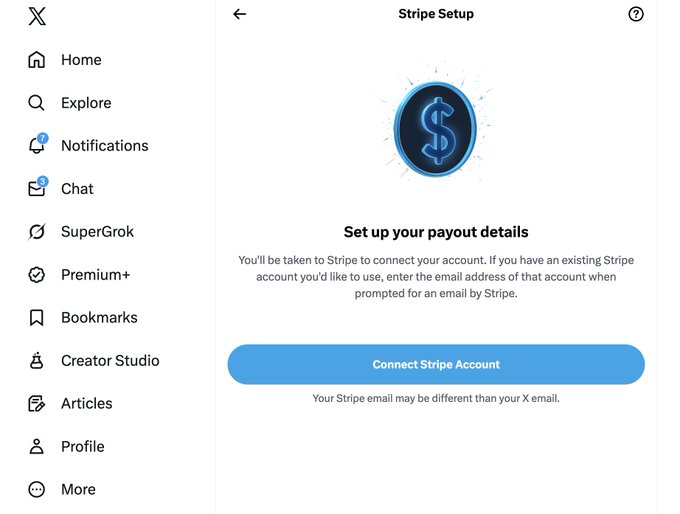Viewport: 680px width, 514px height.
Task: Click the X logo icon
Action: coord(37,16)
